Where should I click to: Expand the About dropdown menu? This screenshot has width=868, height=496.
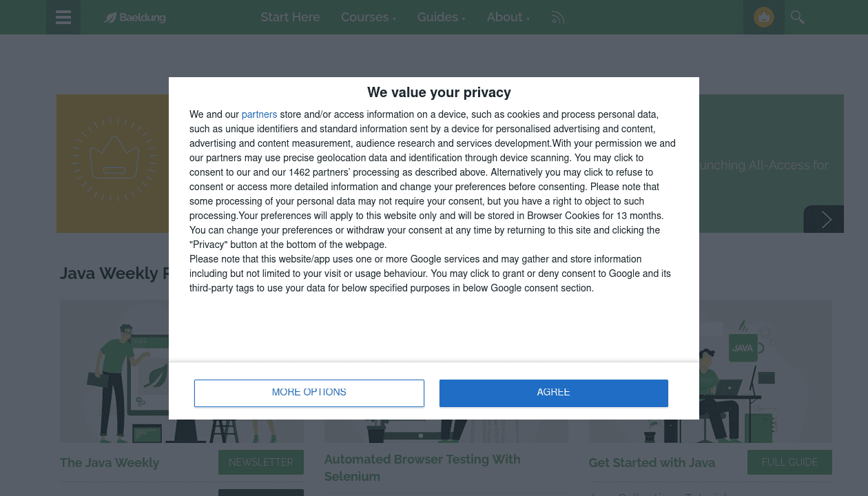[508, 17]
